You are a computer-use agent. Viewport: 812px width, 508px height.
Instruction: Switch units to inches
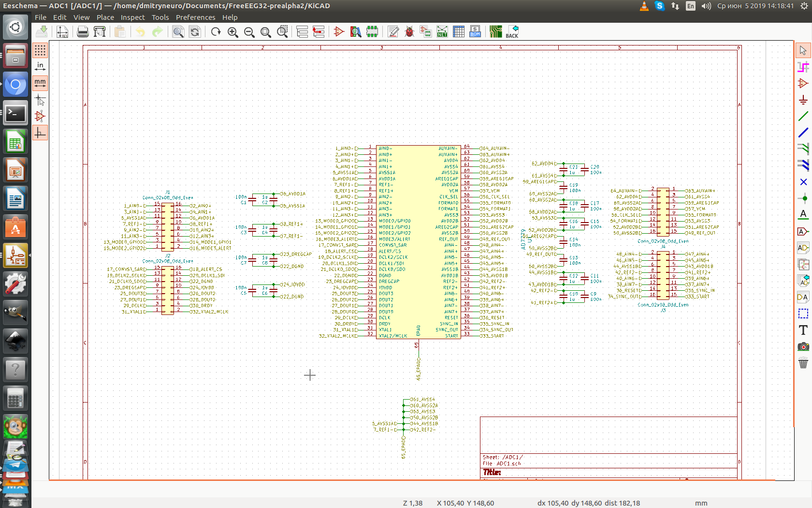[x=40, y=66]
